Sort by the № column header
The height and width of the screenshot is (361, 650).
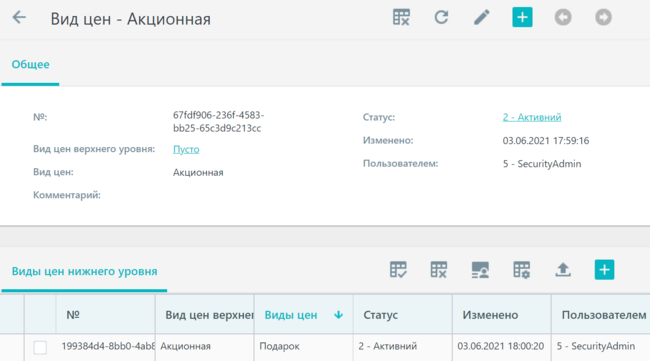point(73,315)
